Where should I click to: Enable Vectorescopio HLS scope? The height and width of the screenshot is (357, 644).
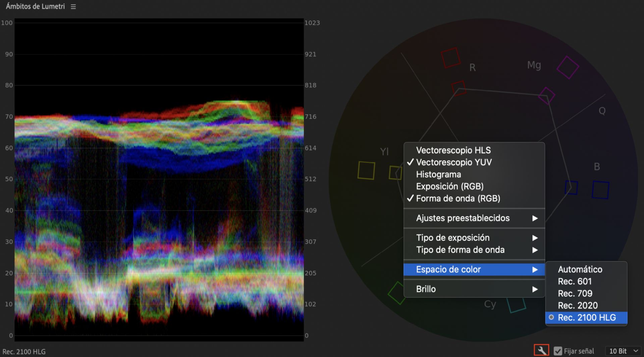453,150
